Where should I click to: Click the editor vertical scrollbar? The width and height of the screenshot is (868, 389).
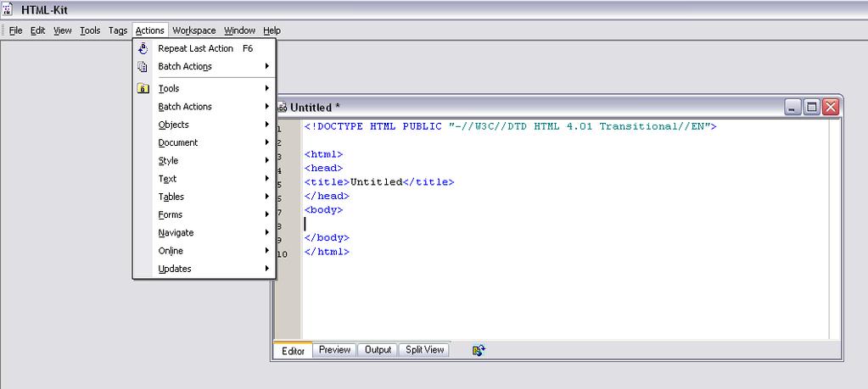tap(835, 229)
